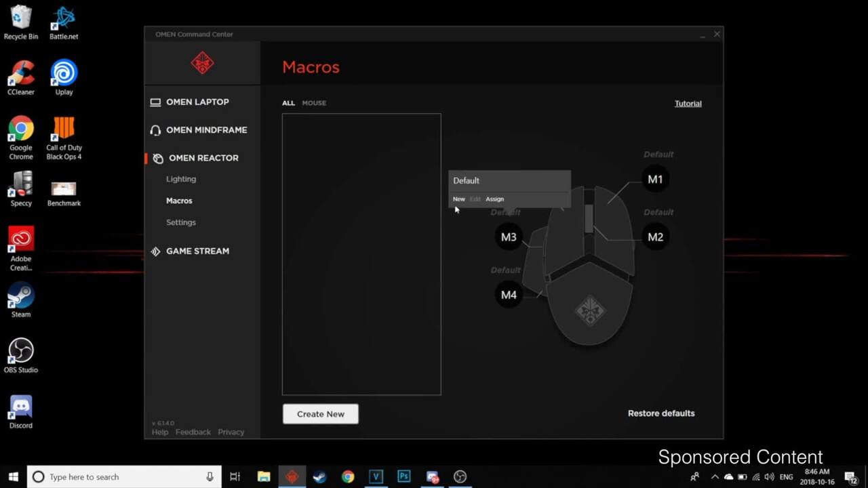Open Steam from the taskbar
868x488 pixels.
319,476
